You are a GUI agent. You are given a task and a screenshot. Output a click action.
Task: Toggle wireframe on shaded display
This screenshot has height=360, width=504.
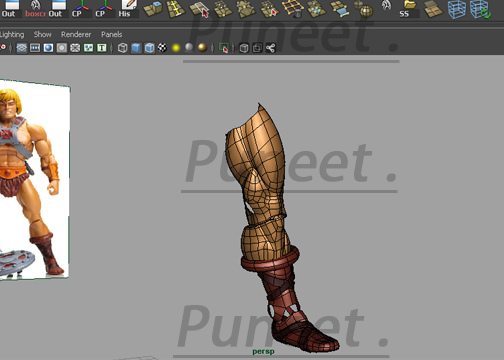click(x=149, y=48)
